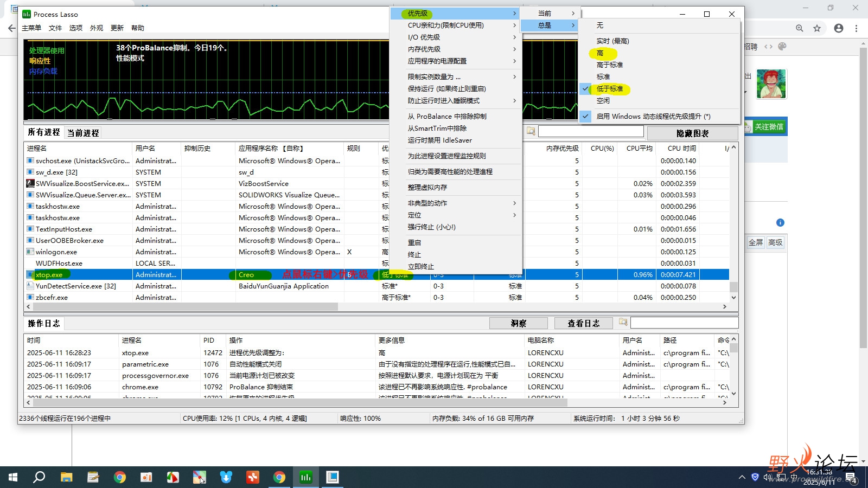Click the palette icon on webpage
Viewport: 868px width, 488px height.
point(782,47)
